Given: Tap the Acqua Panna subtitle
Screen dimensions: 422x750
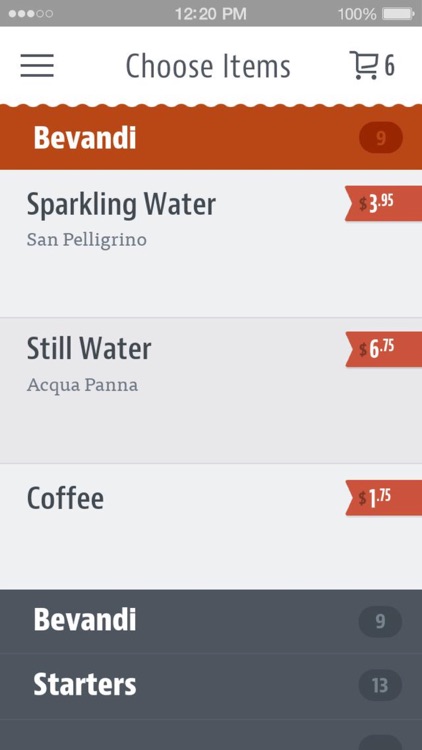Looking at the screenshot, I should coord(82,385).
